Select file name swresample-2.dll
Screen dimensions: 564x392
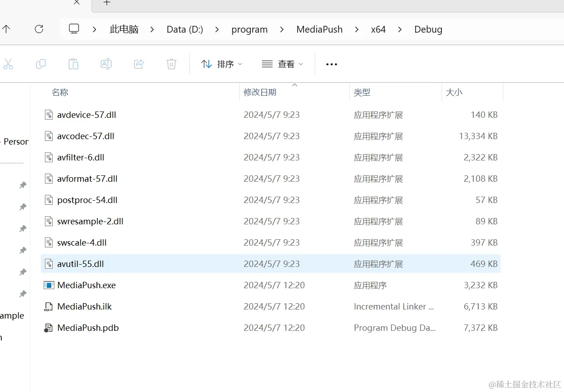90,221
